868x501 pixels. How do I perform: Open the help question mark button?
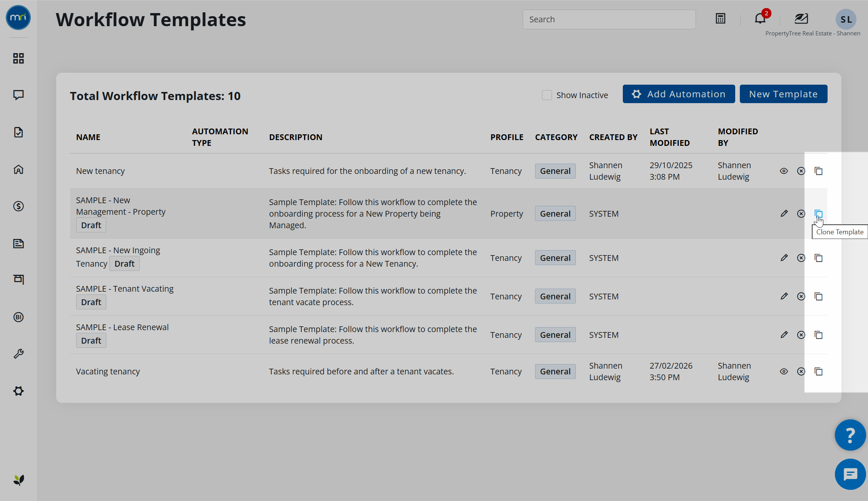[850, 435]
